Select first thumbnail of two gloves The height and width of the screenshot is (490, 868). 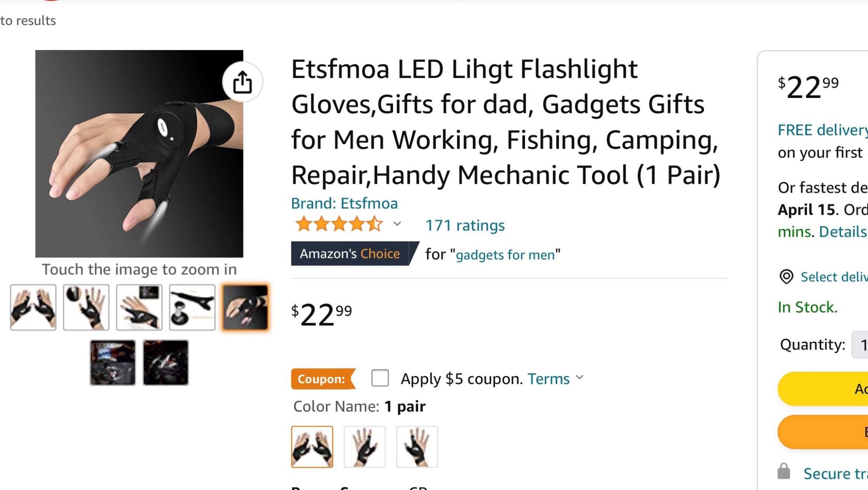(34, 308)
